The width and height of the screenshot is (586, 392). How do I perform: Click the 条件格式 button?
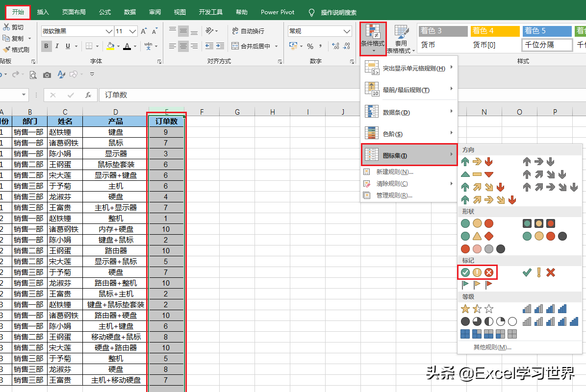[x=373, y=39]
